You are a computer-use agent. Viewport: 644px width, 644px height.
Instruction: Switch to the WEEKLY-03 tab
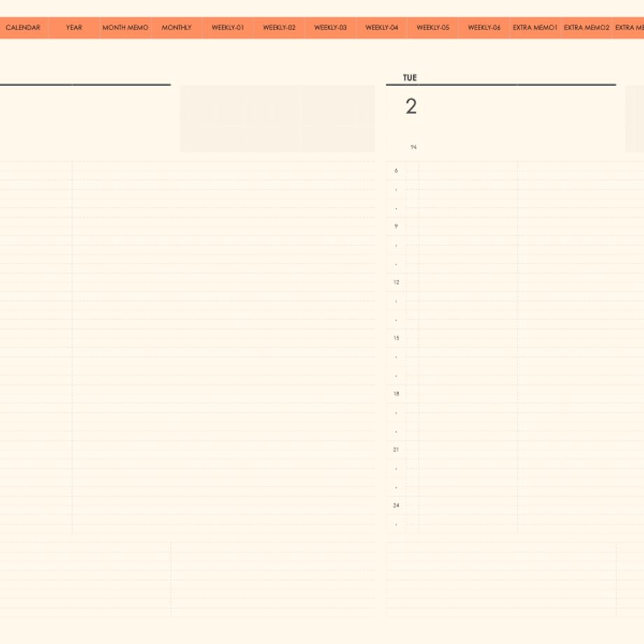330,27
